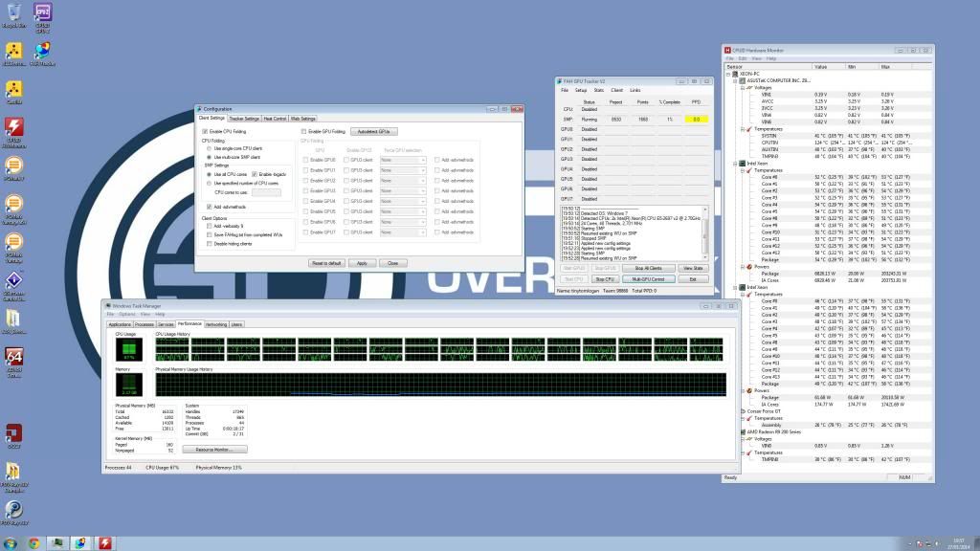
Task: Open the Setup menu in FAH GPU Tracker
Action: pos(581,91)
